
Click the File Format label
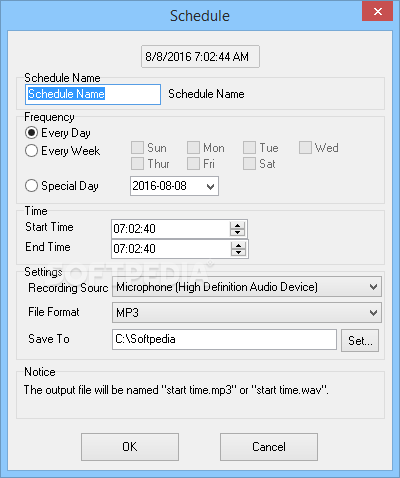pyautogui.click(x=54, y=312)
